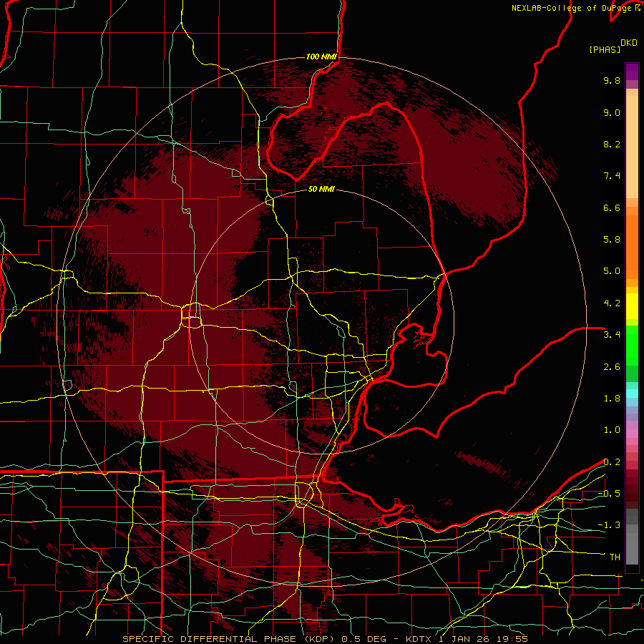Pick the pink band near 1.0 on the color bar
This screenshot has height=644, width=644.
[x=632, y=434]
